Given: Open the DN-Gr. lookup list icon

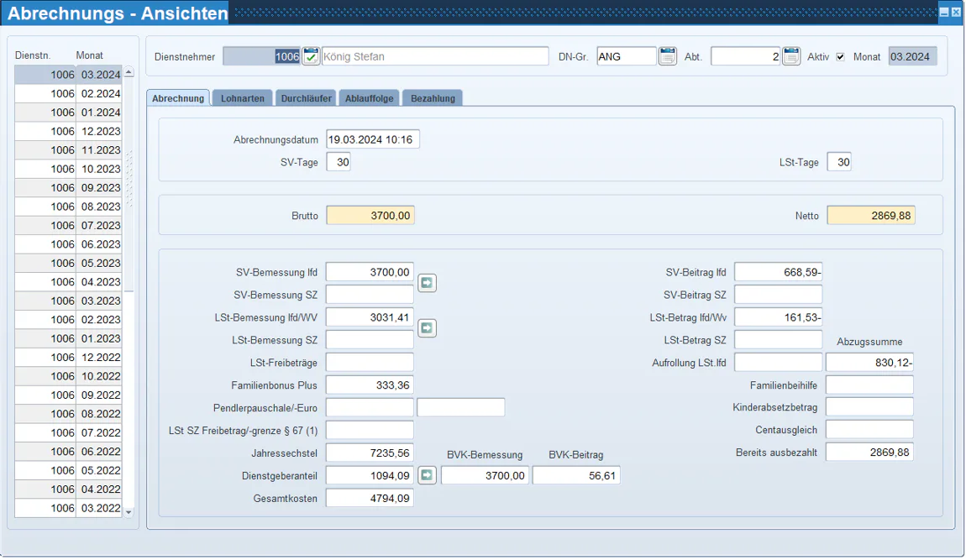Looking at the screenshot, I should 667,57.
